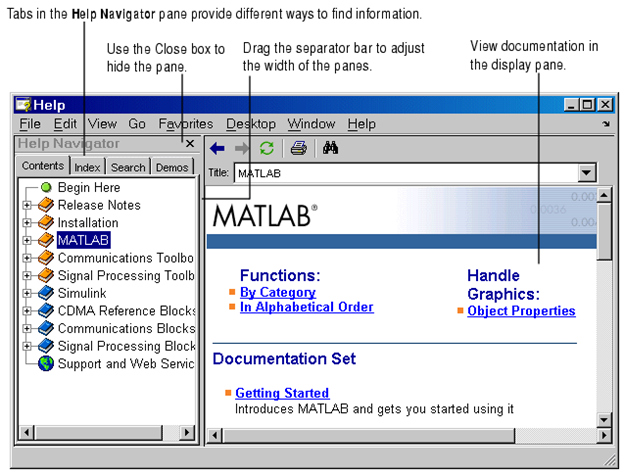Image resolution: width=624 pixels, height=475 pixels.
Task: Click the back arrow navigation icon
Action: (x=217, y=148)
